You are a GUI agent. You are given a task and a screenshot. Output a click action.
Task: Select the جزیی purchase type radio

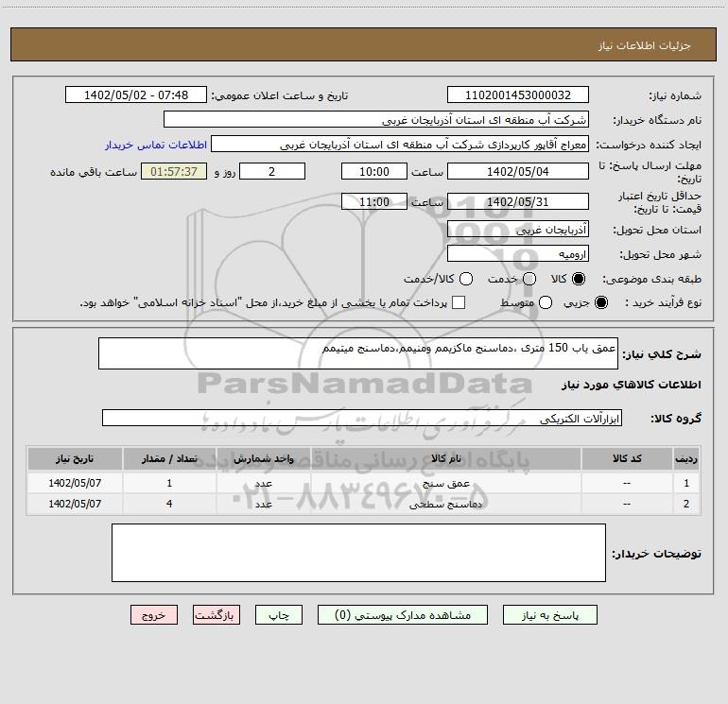pos(601,302)
